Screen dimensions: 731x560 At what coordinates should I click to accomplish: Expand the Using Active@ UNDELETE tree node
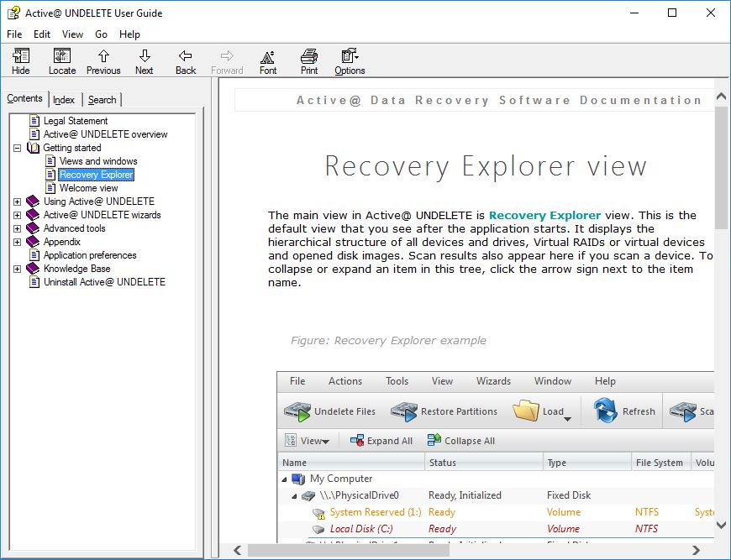click(x=17, y=201)
